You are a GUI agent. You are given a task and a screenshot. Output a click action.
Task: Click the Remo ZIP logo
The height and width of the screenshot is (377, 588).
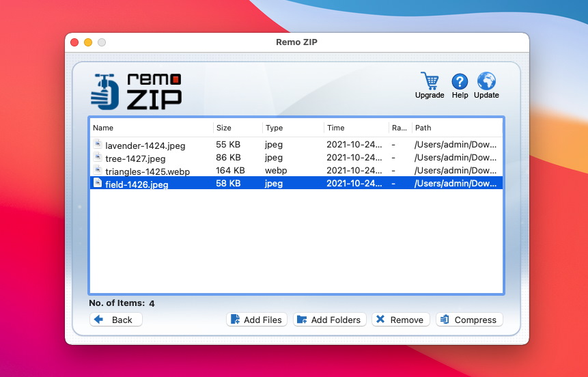136,92
